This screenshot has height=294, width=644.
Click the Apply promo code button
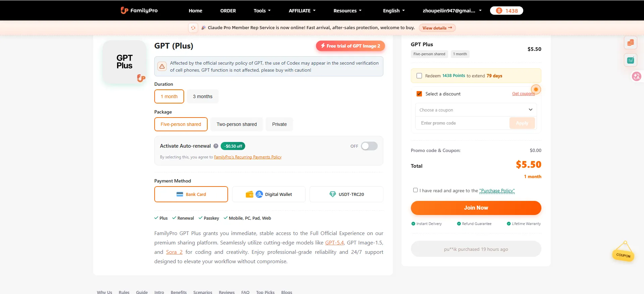click(x=522, y=123)
